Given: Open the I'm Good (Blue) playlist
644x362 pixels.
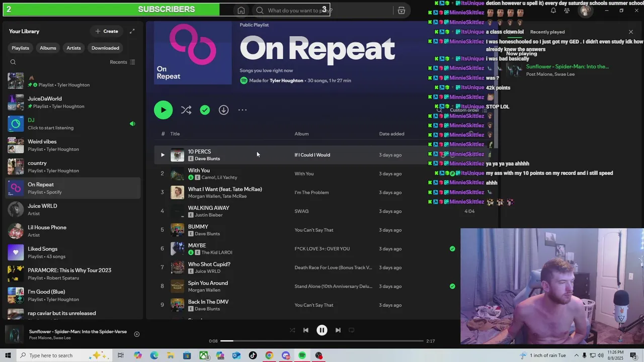Looking at the screenshot, I should [73, 295].
